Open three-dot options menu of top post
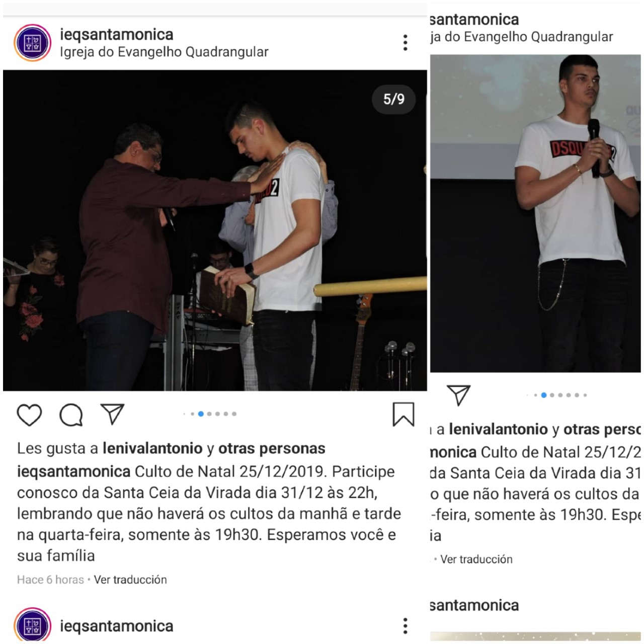The height and width of the screenshot is (644, 644). [405, 43]
